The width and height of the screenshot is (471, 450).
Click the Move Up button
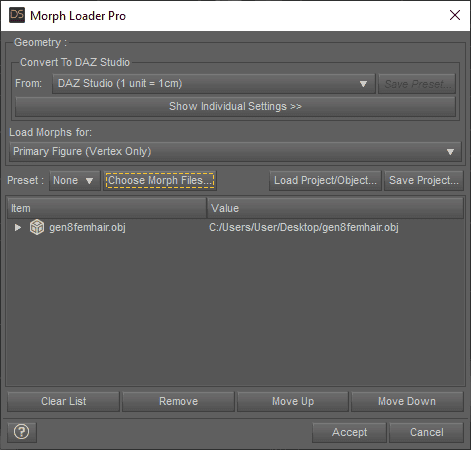click(293, 401)
